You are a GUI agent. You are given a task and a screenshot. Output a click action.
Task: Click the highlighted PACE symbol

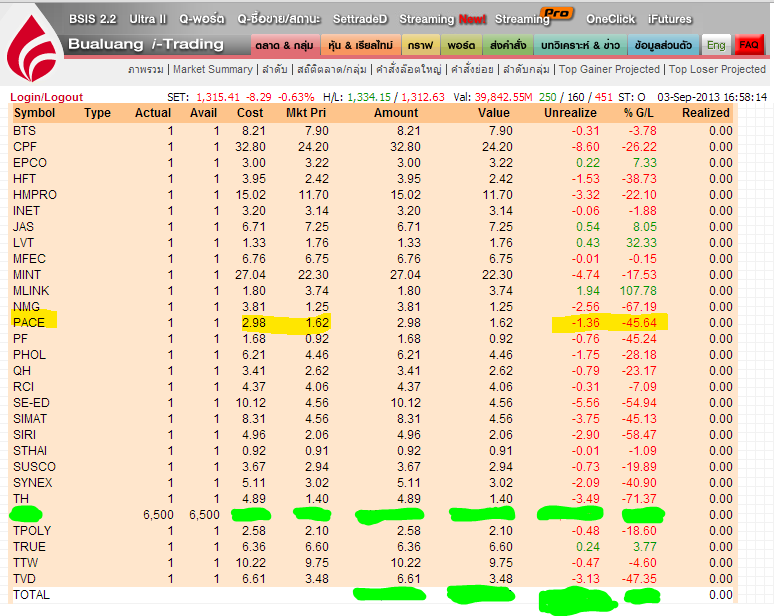(28, 322)
